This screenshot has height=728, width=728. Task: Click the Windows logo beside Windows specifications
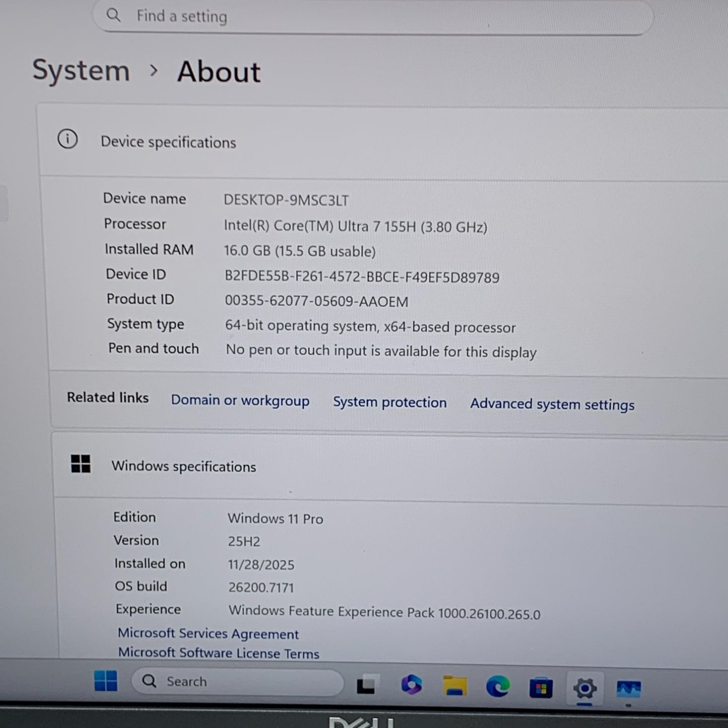tap(81, 464)
